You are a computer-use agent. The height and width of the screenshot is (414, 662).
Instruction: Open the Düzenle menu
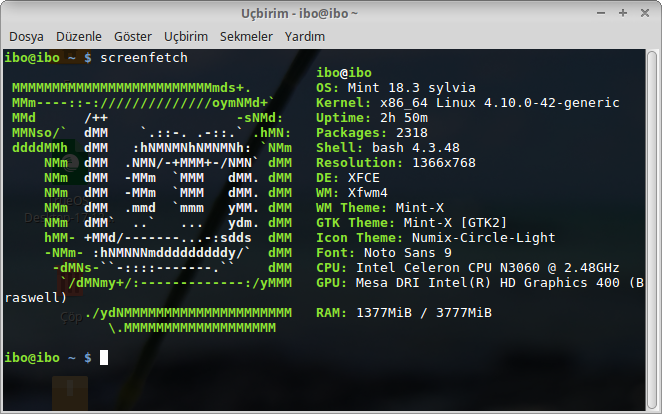(x=79, y=37)
